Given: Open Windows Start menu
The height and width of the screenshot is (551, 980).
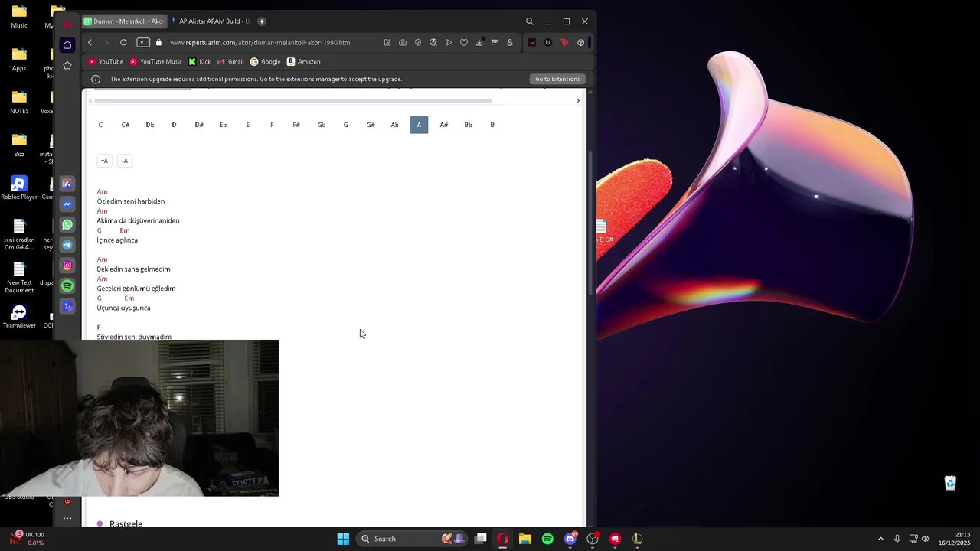Looking at the screenshot, I should tap(343, 539).
